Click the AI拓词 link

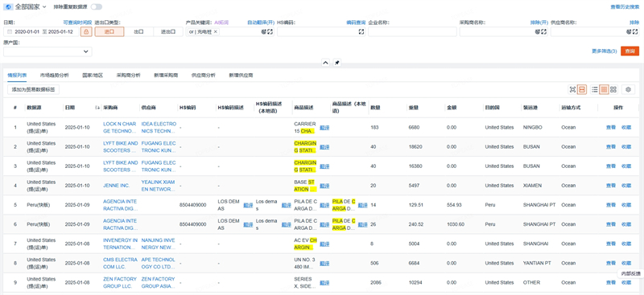click(221, 23)
